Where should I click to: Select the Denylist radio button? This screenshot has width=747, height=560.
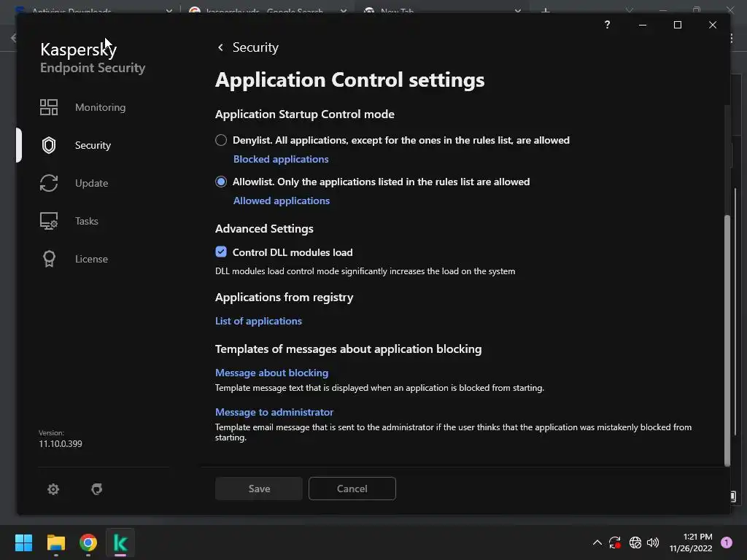221,140
